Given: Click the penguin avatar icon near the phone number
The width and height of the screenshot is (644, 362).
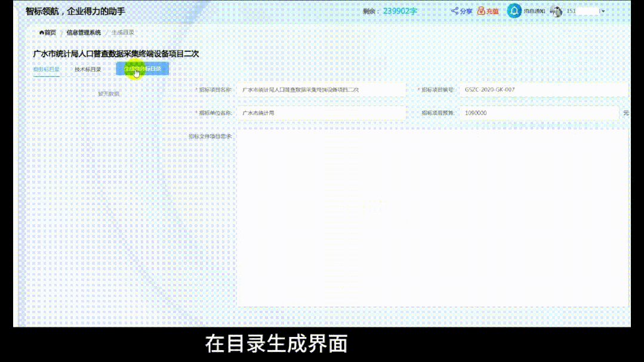Looking at the screenshot, I should (556, 11).
